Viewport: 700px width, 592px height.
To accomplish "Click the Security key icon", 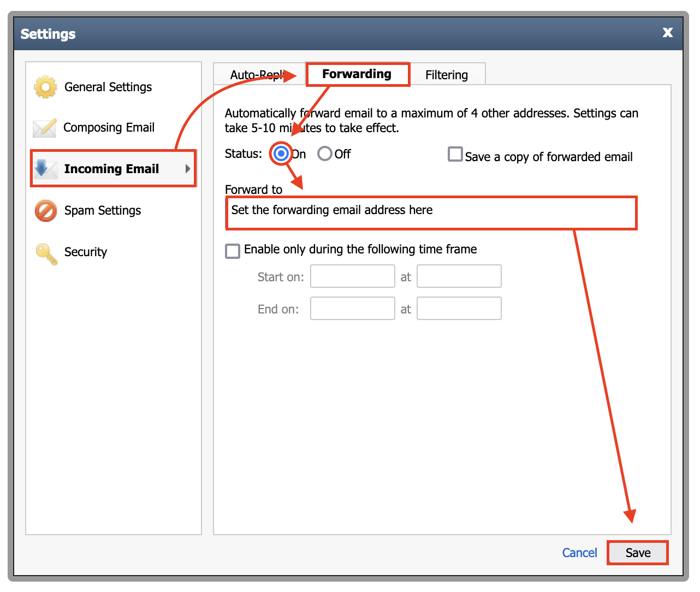I will 46,254.
